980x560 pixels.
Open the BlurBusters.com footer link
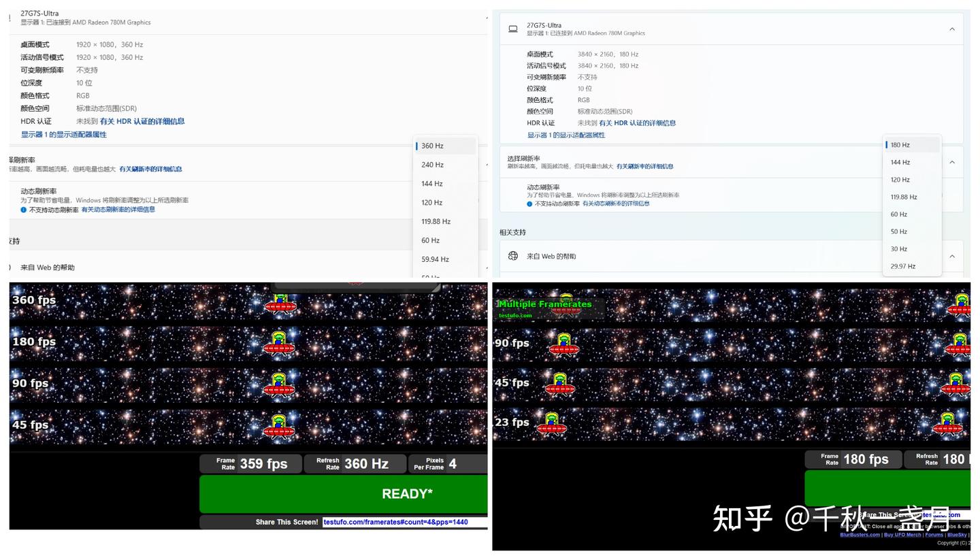(x=860, y=535)
